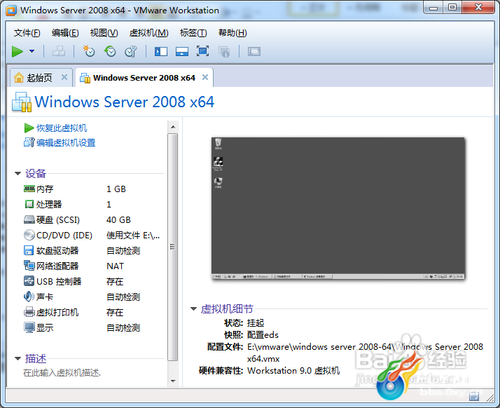The width and height of the screenshot is (500, 408).
Task: Select the 显示 device row
Action: tap(93, 328)
